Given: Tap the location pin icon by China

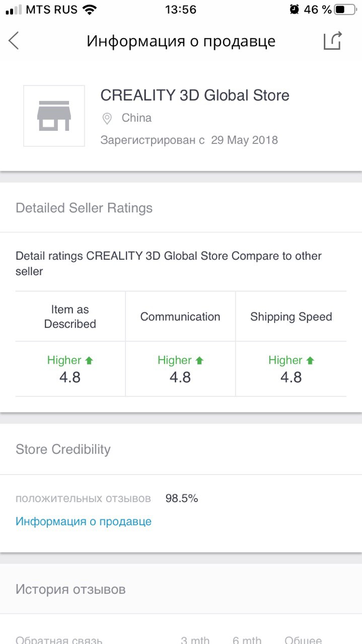Looking at the screenshot, I should pyautogui.click(x=107, y=119).
